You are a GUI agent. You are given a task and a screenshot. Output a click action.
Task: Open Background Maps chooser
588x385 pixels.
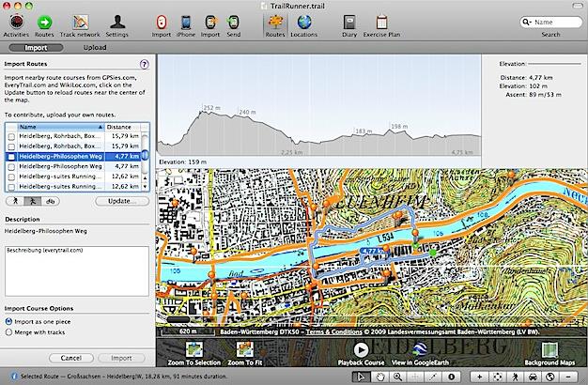pyautogui.click(x=550, y=350)
